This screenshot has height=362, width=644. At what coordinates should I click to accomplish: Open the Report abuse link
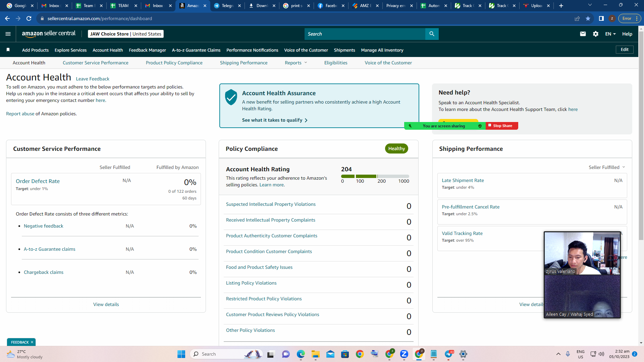coord(20,114)
